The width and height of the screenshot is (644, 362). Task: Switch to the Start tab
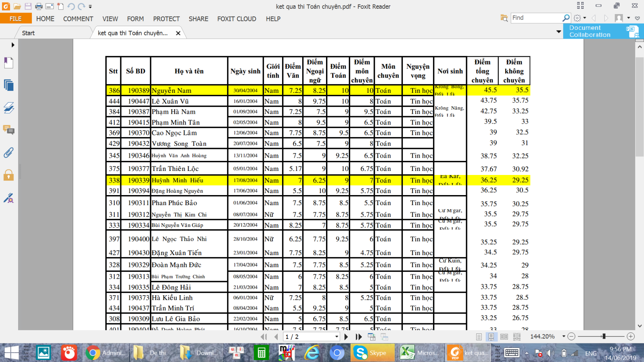tap(28, 33)
